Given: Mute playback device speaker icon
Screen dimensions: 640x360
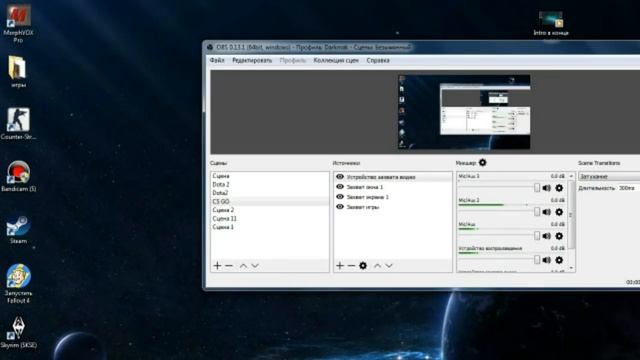Looking at the screenshot, I should coord(547,260).
